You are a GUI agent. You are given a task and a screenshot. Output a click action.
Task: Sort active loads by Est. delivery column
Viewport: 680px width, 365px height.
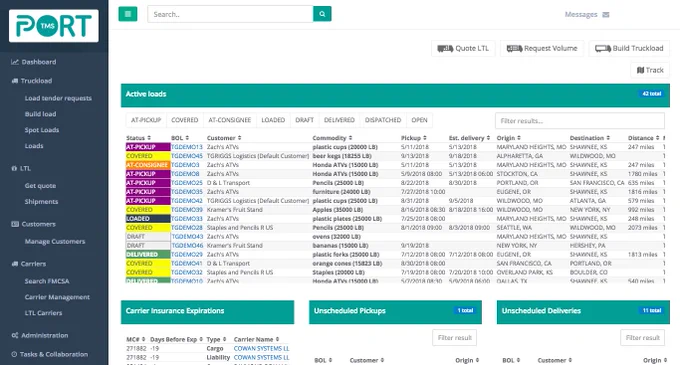(469, 138)
